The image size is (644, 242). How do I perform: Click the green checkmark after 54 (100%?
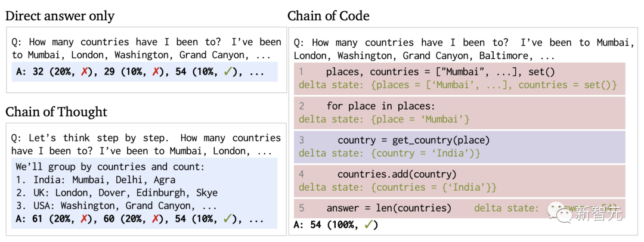point(370,225)
